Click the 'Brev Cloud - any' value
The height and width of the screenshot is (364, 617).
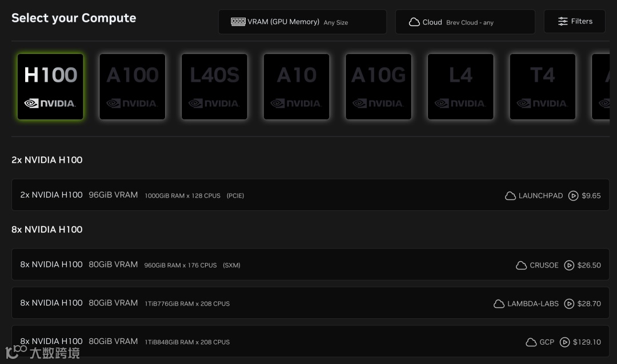470,23
